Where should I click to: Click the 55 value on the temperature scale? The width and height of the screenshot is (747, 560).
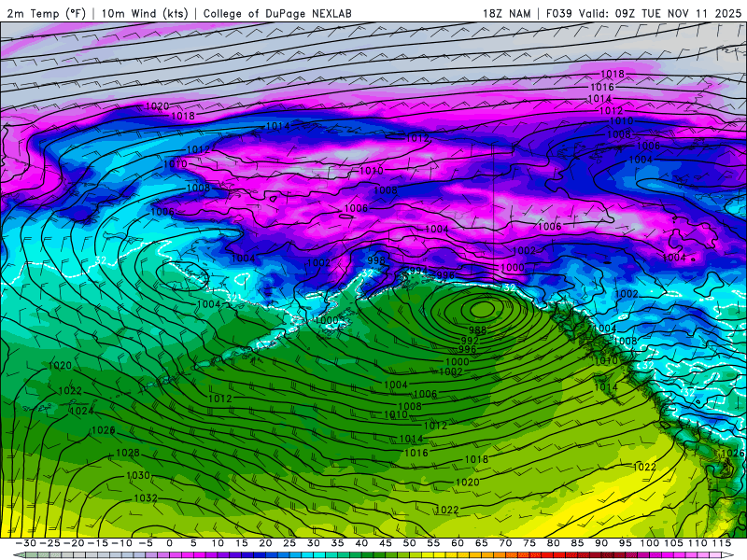coord(433,543)
